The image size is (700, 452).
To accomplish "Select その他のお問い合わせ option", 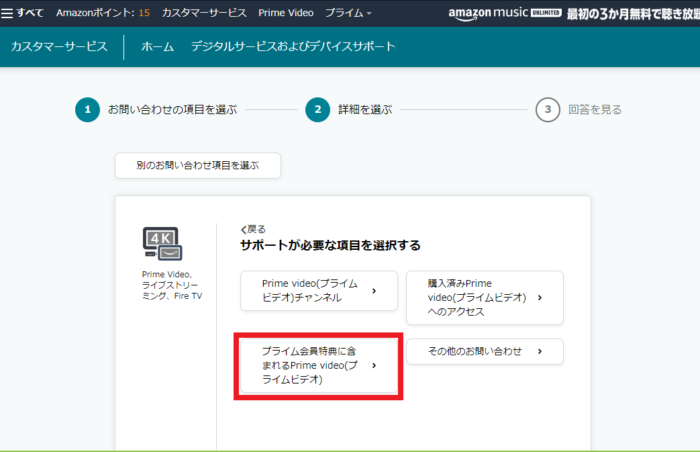I will tap(485, 352).
